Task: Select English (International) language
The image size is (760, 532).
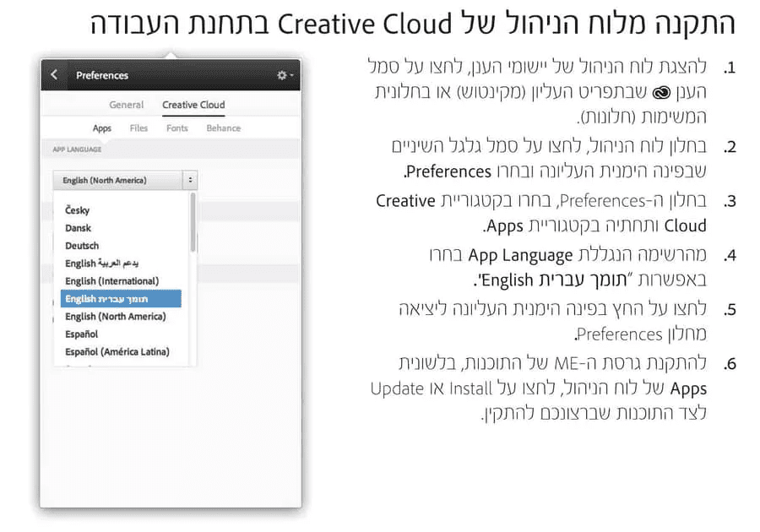Action: [112, 281]
